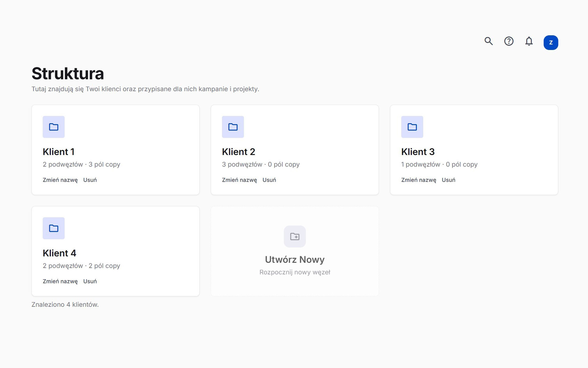Click the new folder plus icon
The height and width of the screenshot is (368, 588).
tap(295, 237)
